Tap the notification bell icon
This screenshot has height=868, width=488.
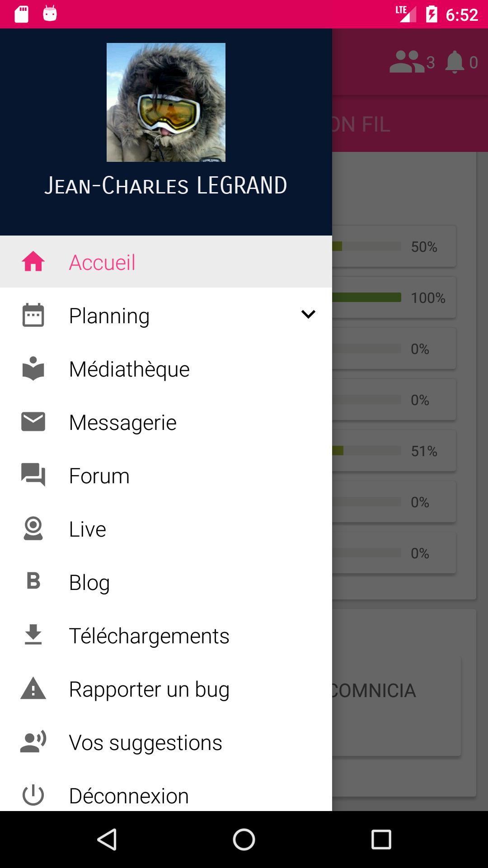455,62
